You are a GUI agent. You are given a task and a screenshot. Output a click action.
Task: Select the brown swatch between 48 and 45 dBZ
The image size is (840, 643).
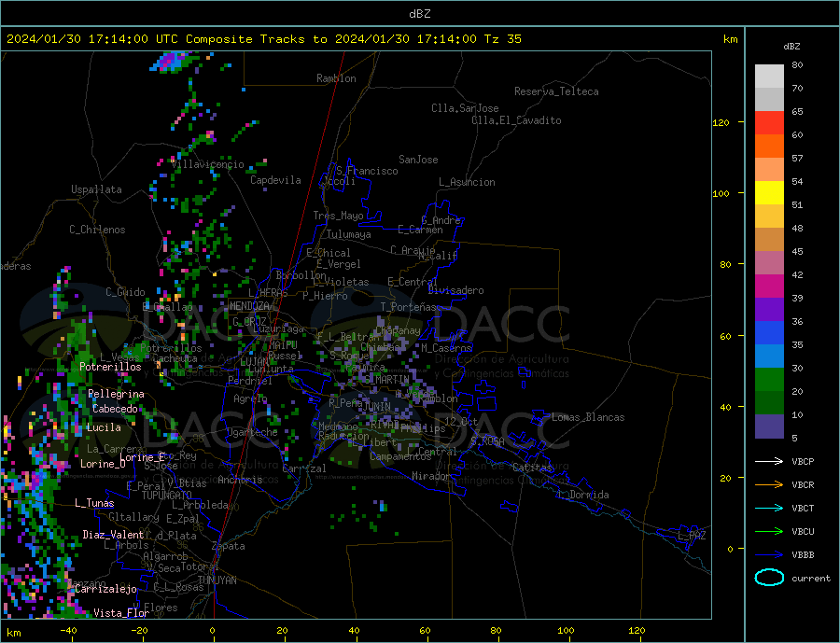click(x=769, y=240)
